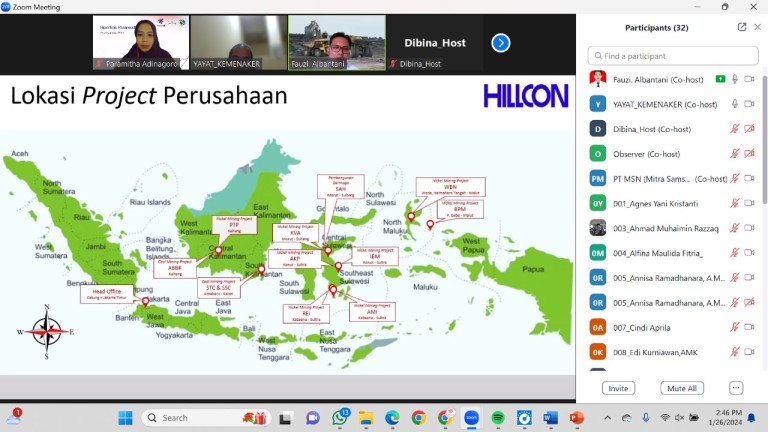Image resolution: width=768 pixels, height=432 pixels.
Task: Click the Find a participant search box
Action: pos(672,56)
